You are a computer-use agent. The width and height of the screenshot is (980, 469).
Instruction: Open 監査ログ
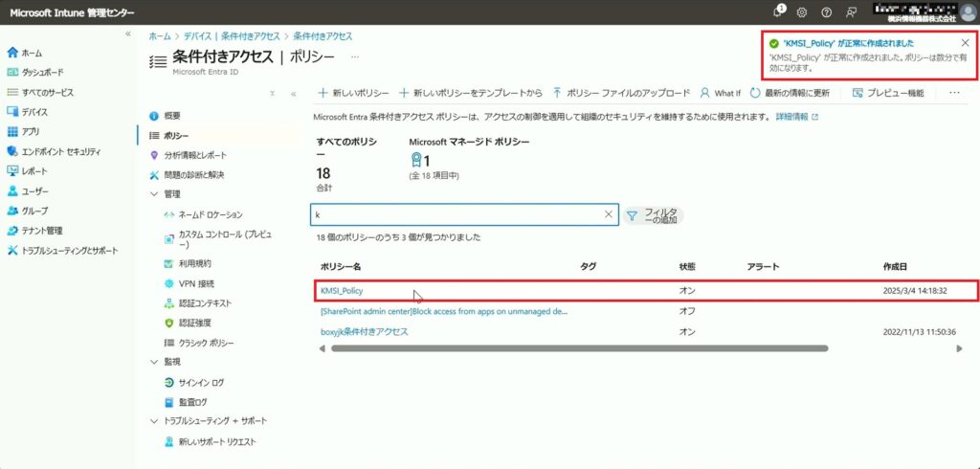pyautogui.click(x=185, y=402)
